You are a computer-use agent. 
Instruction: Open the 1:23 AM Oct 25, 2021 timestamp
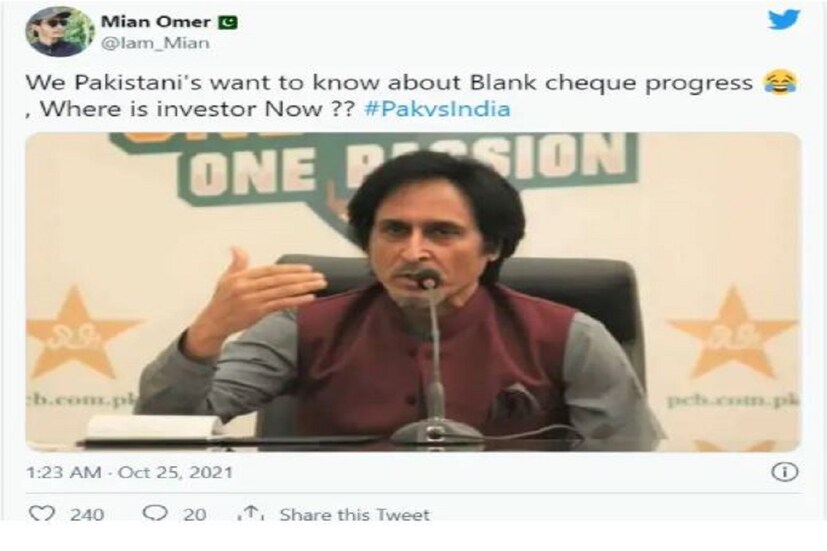coord(129,472)
